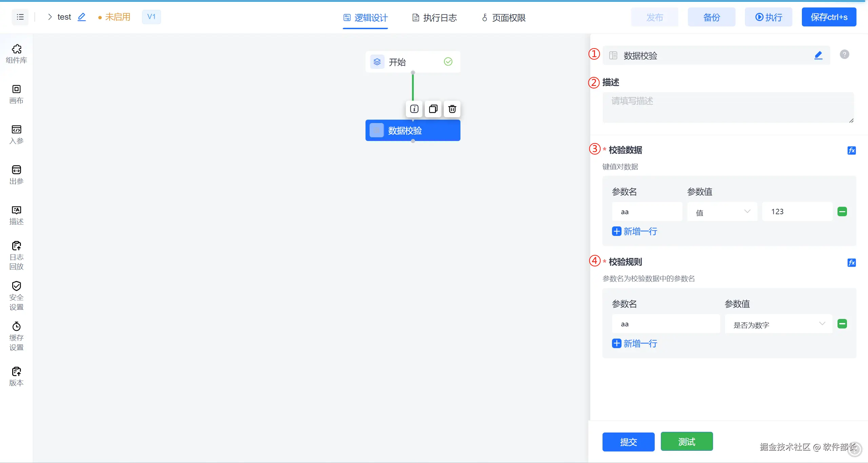Viewport: 868px width, 463px height.
Task: Toggle fx expression mode for 校验规则
Action: click(851, 263)
